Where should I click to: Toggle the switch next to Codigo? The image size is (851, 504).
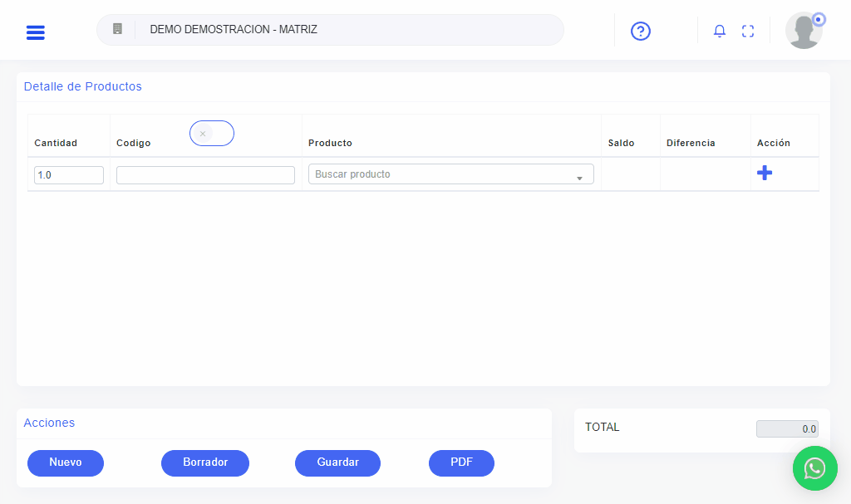(x=212, y=133)
